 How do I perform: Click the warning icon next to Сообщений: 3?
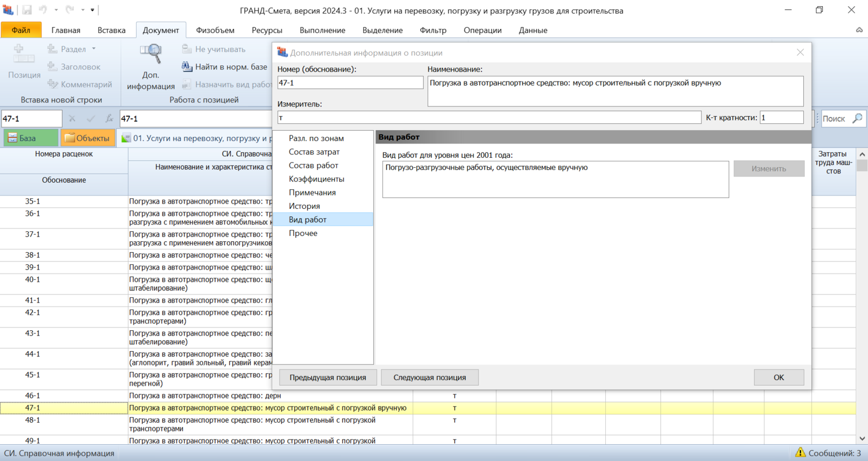click(x=800, y=453)
